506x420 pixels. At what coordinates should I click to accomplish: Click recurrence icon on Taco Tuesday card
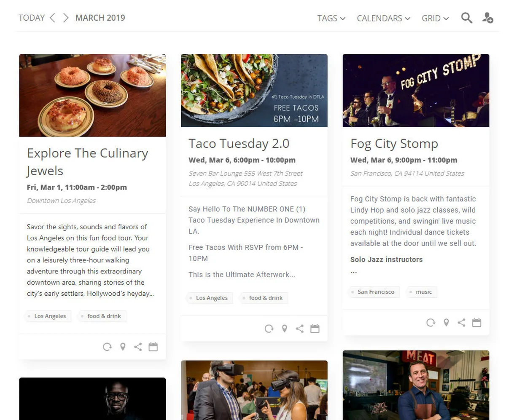click(269, 329)
